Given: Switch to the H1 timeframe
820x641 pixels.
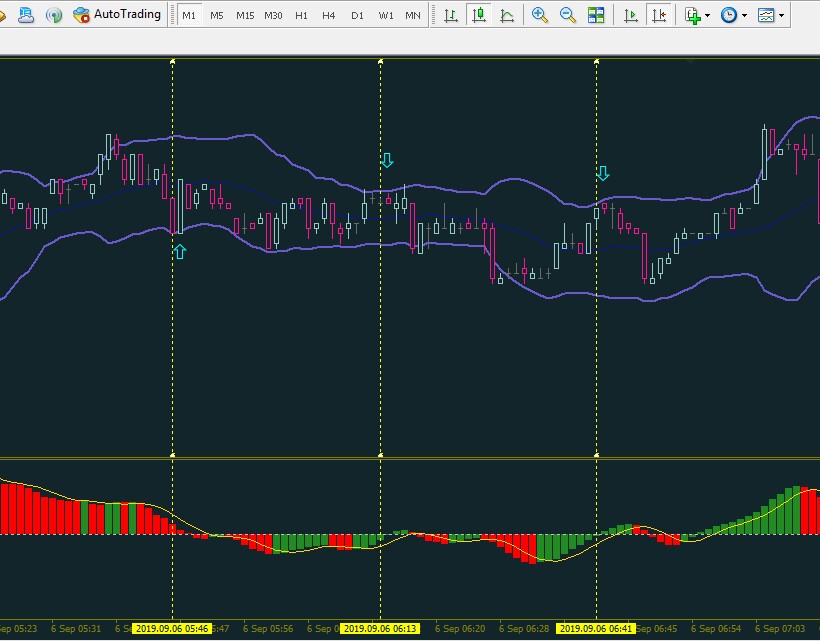Looking at the screenshot, I should (301, 15).
